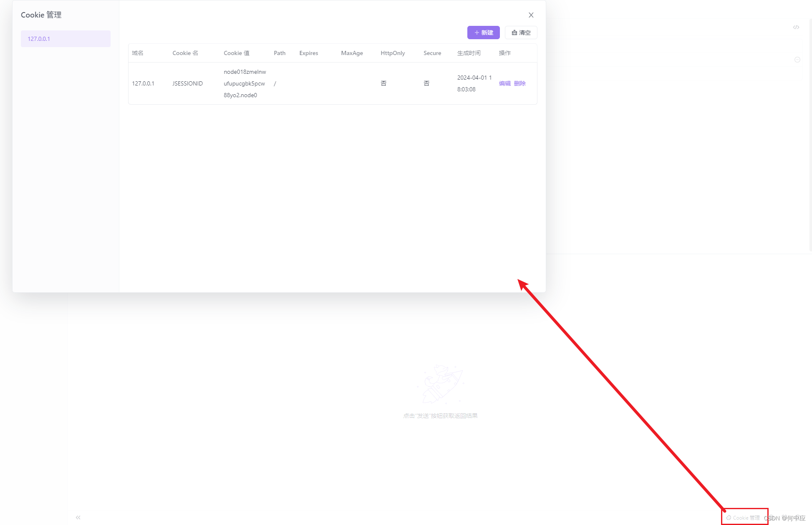This screenshot has height=525, width=812.
Task: Click the right-side vertical scrollbar
Action: pos(810,133)
